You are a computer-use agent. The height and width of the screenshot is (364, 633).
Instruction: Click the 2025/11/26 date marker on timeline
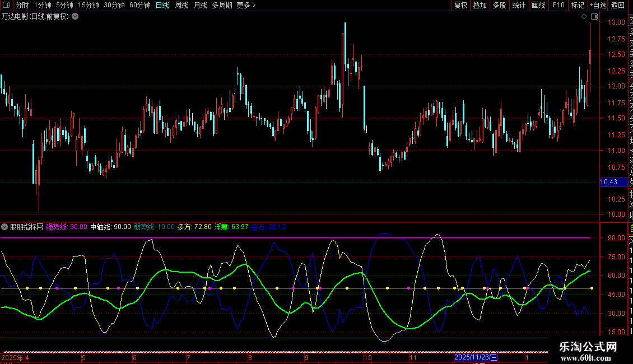coord(476,357)
